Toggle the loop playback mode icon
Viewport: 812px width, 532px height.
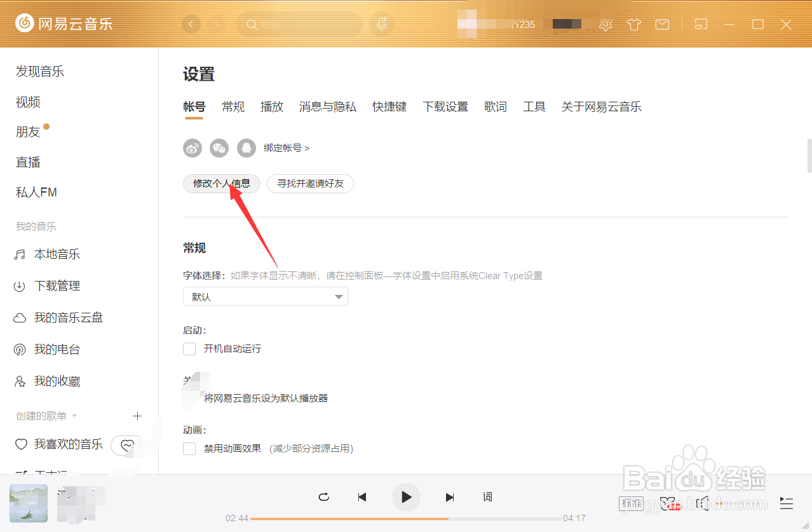coord(324,497)
